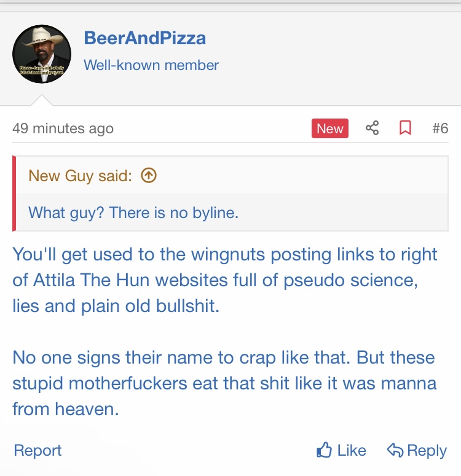Click the up-arrow icon beside 'New Guy said:'
Screen dimensions: 461x476
pos(149,176)
